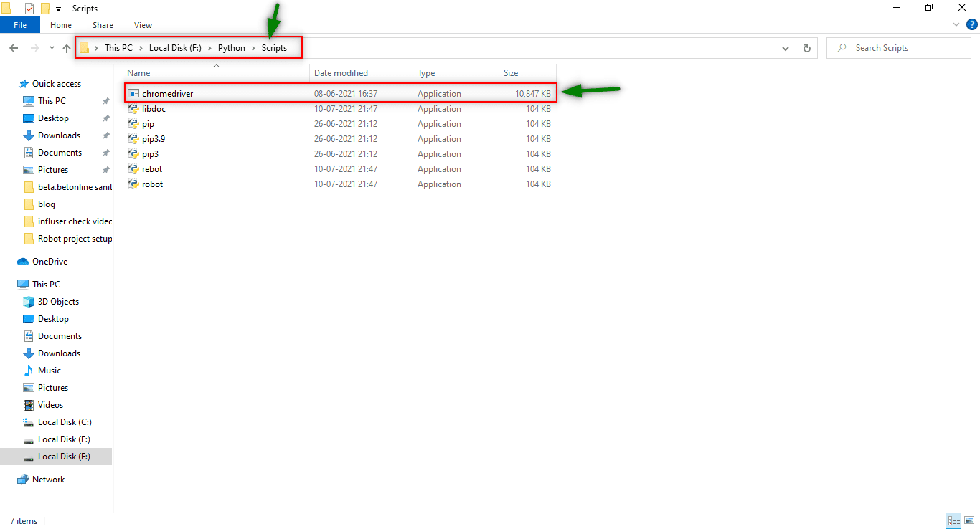Image resolution: width=980 pixels, height=529 pixels.
Task: Open the Help question mark icon
Action: coord(972,24)
